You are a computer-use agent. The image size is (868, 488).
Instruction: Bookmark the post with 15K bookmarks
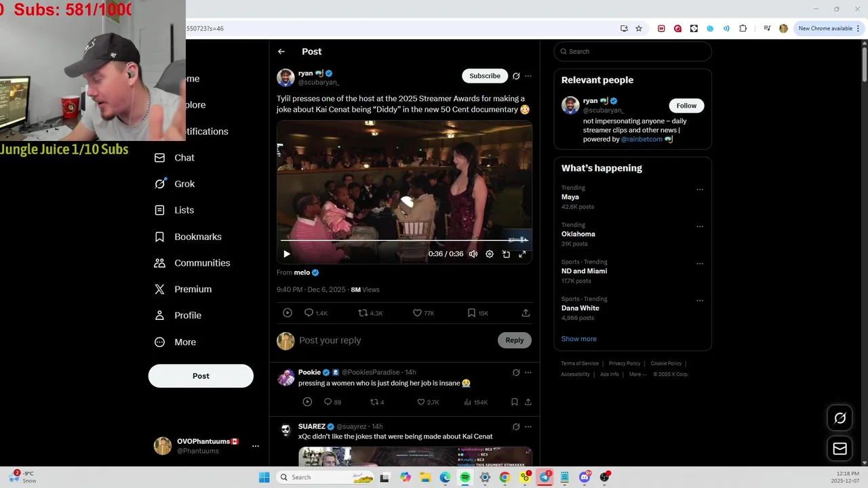pos(477,313)
